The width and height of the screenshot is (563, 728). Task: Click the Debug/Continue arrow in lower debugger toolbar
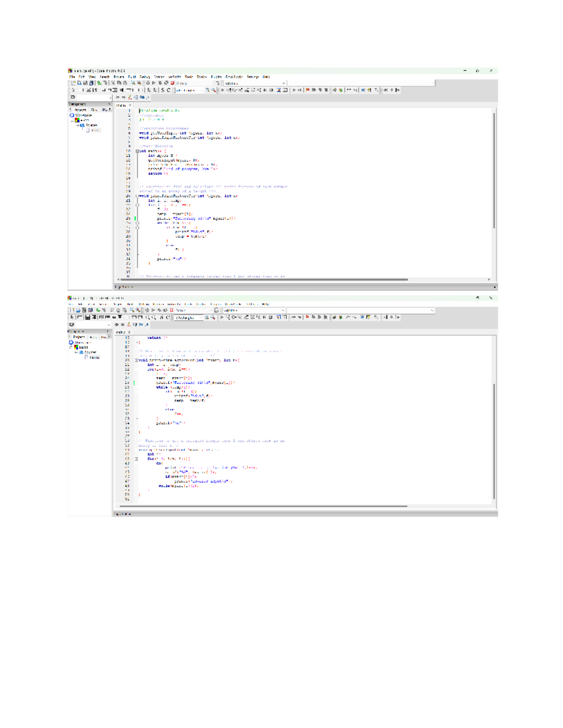(x=222, y=317)
